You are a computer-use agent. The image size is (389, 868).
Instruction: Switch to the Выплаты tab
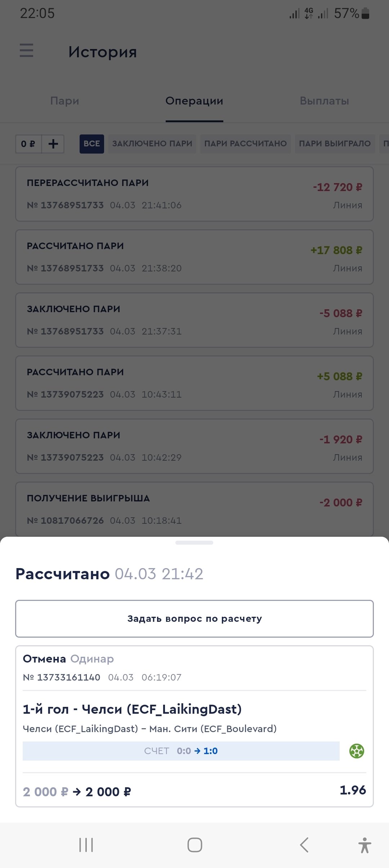[324, 101]
